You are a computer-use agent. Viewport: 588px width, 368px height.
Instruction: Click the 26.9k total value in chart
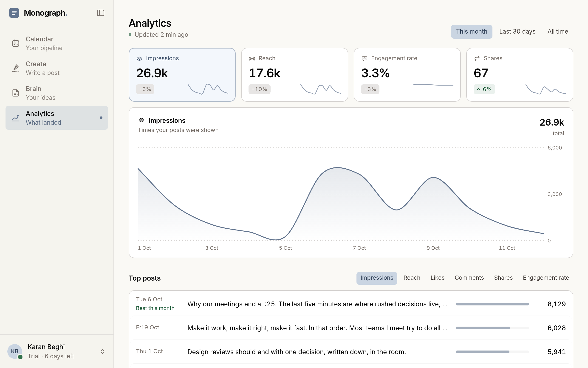(x=552, y=122)
